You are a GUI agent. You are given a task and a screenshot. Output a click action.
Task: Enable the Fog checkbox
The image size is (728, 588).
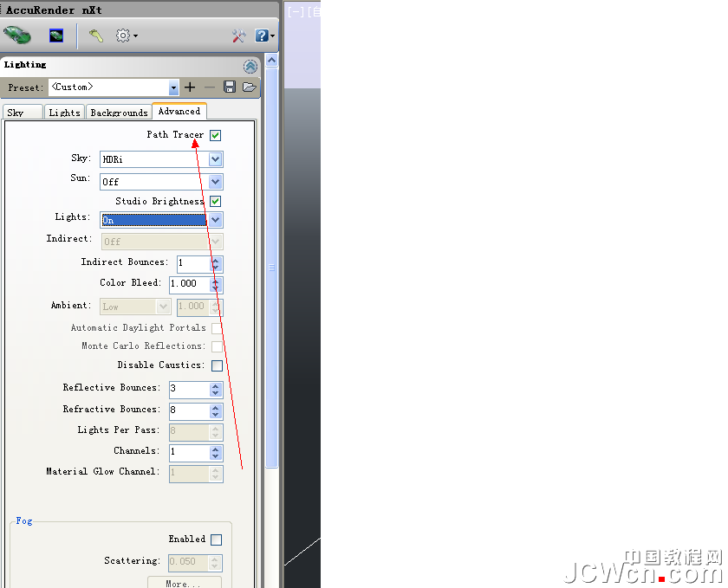click(x=216, y=540)
